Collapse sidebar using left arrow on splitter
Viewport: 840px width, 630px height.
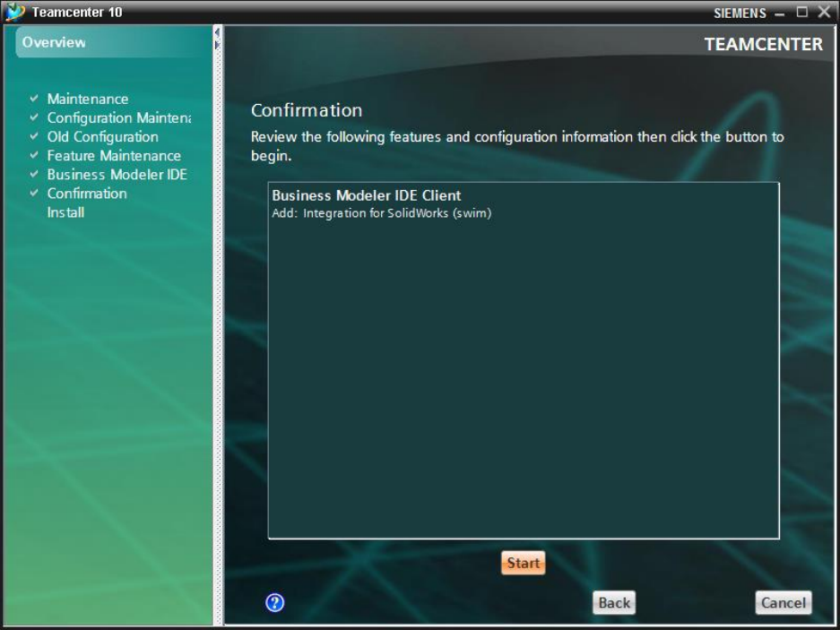click(217, 32)
